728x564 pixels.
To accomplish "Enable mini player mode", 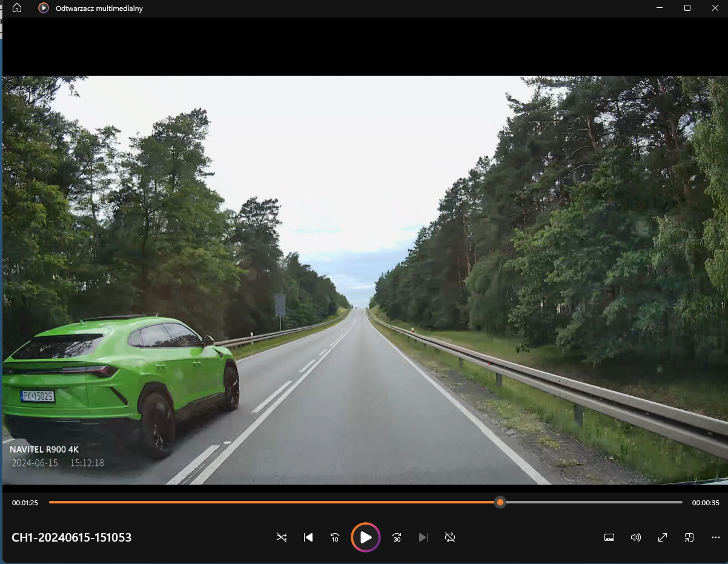I will click(689, 537).
